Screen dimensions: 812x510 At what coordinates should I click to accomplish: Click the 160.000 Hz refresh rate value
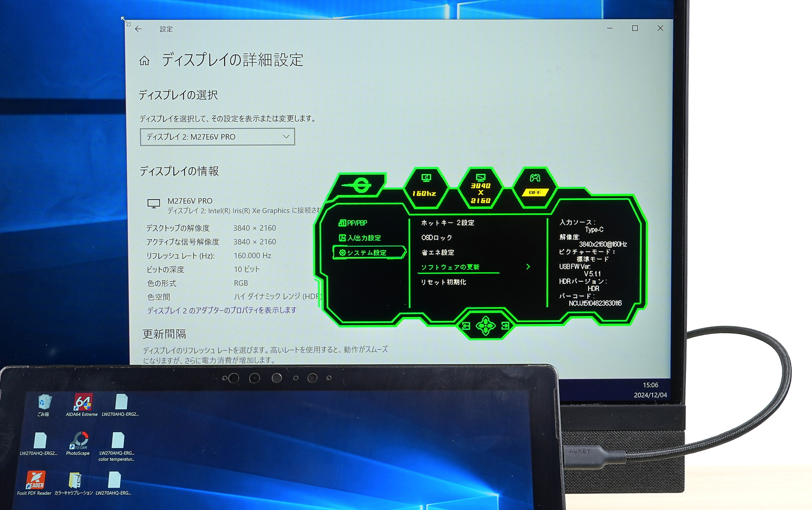(252, 255)
